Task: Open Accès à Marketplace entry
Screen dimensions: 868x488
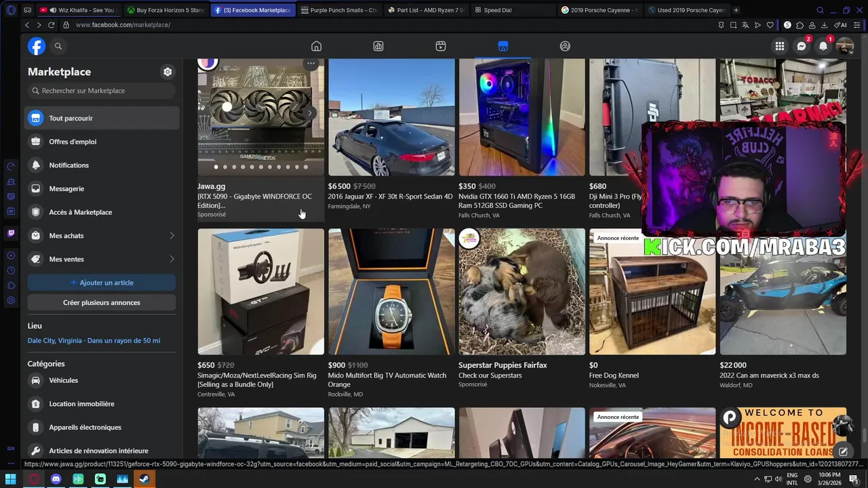Action: pos(102,212)
